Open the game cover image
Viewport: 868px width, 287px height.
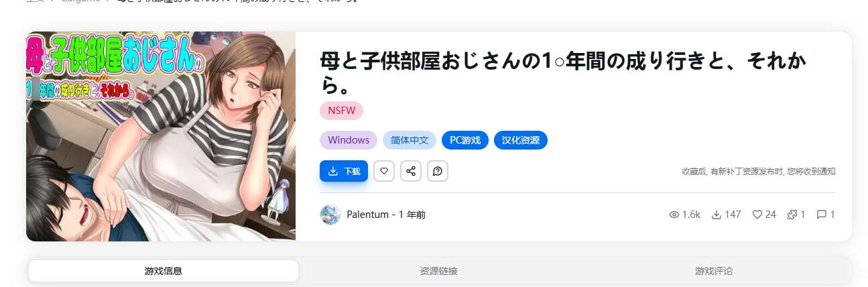click(161, 136)
